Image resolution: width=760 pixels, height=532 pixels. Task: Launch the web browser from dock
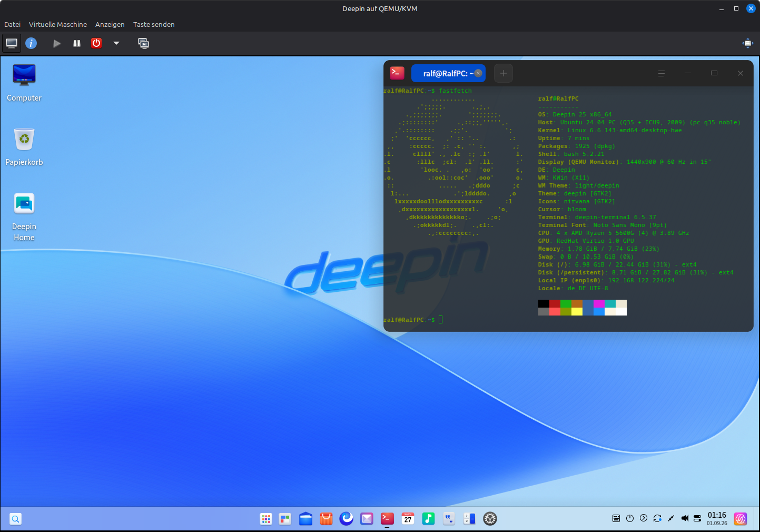coord(347,519)
